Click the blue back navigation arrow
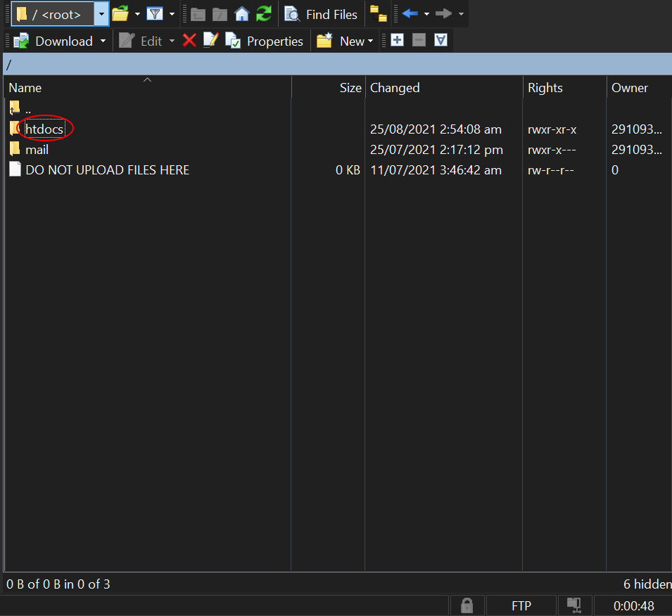The width and height of the screenshot is (672, 616). coord(410,14)
